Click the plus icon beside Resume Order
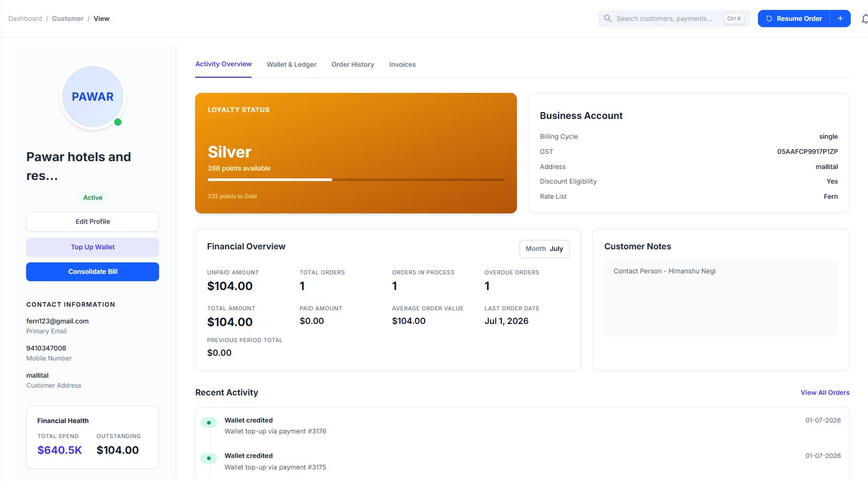The height and width of the screenshot is (482, 868). (x=840, y=18)
